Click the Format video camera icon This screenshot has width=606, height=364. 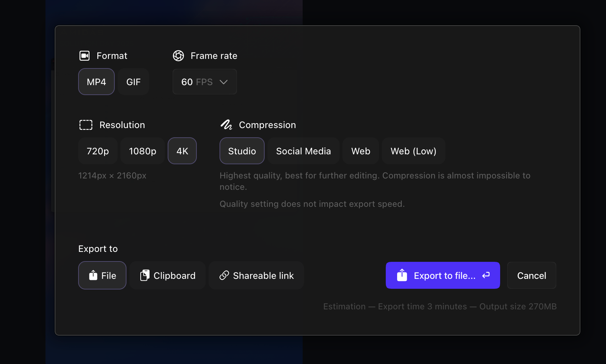(x=85, y=56)
